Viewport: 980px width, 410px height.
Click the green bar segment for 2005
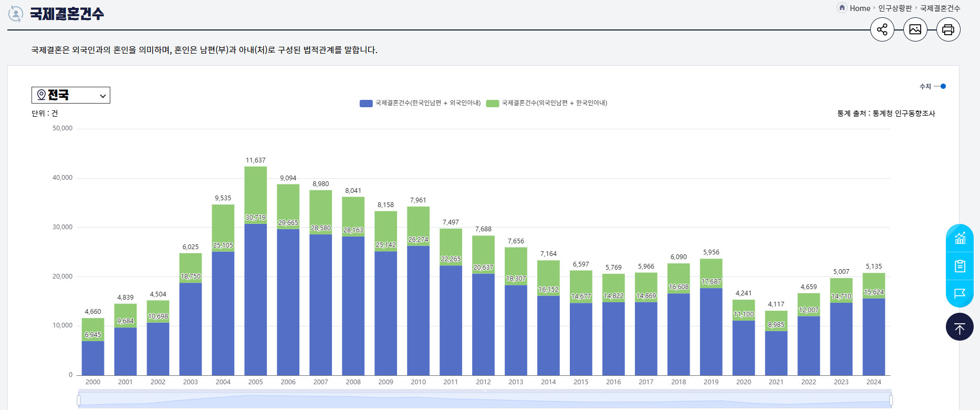[256, 195]
